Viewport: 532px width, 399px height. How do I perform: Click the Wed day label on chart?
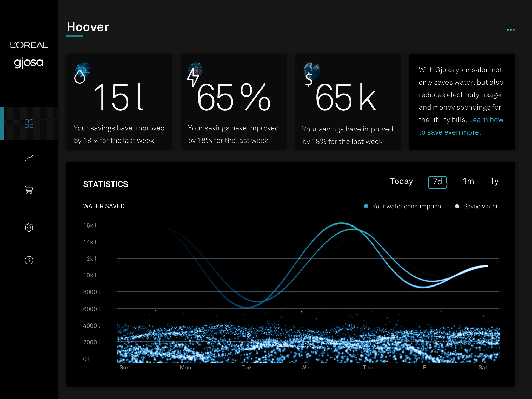(x=307, y=368)
